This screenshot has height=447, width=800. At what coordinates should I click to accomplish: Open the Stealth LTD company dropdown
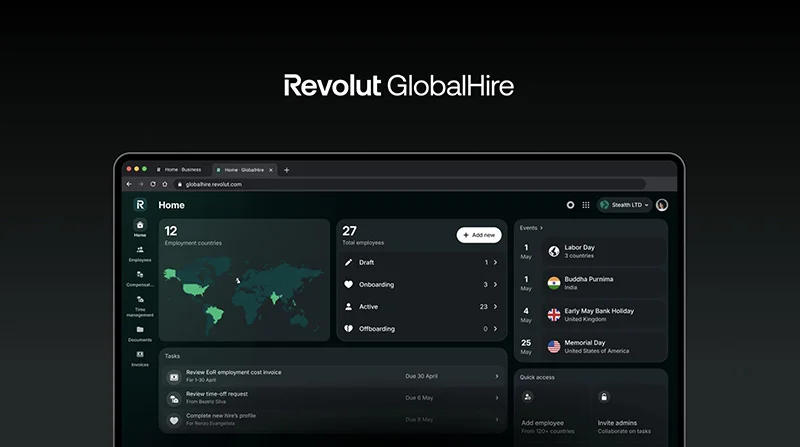[x=624, y=205]
